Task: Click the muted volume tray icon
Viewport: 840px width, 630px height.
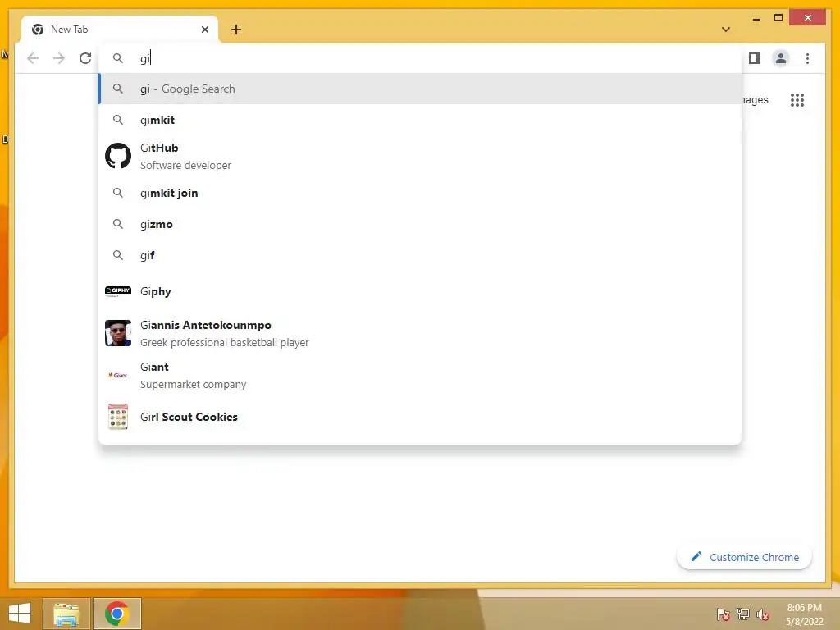Action: (x=763, y=614)
